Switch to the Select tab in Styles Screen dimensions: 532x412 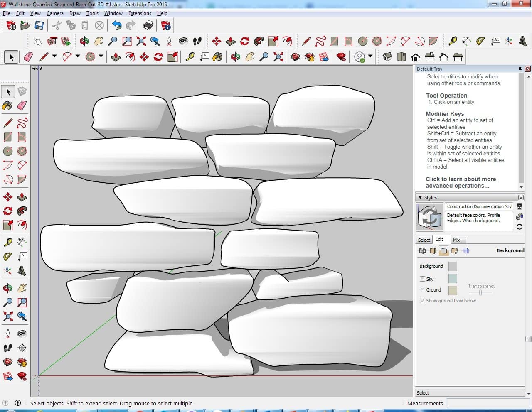point(424,240)
